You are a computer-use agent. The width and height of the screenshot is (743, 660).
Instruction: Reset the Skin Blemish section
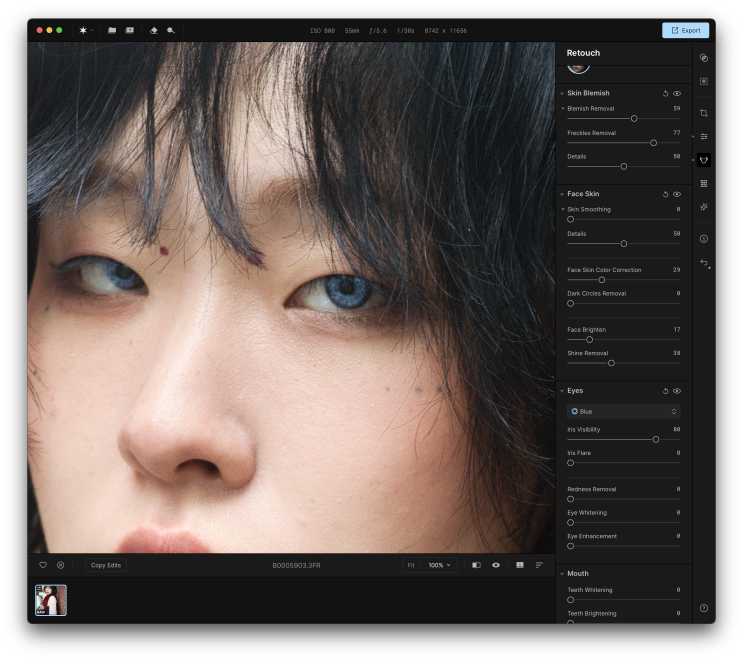[666, 93]
